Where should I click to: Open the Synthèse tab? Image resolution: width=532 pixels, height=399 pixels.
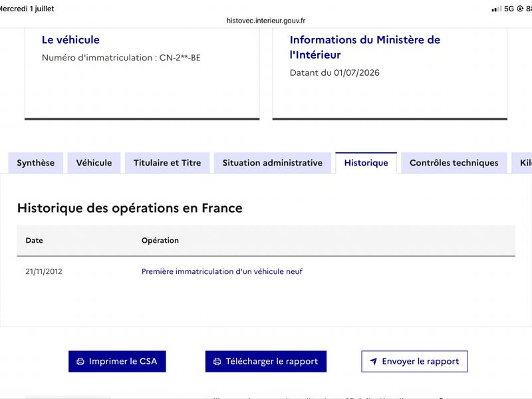click(x=36, y=163)
